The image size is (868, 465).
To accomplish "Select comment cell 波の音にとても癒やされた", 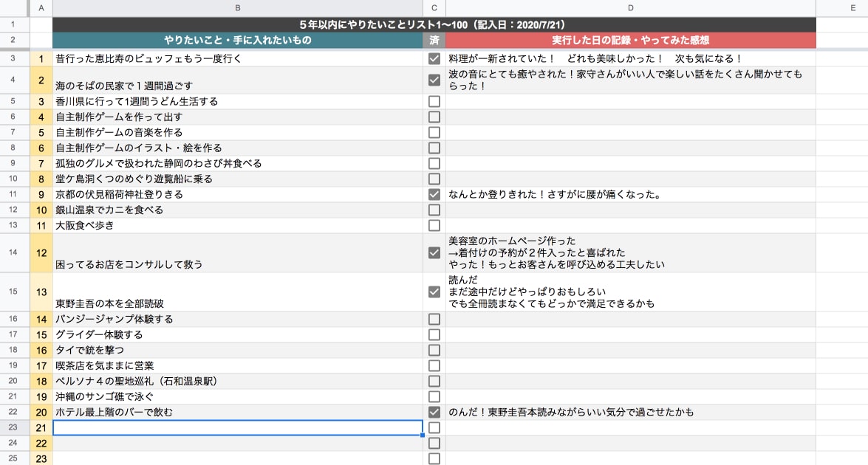I will (631, 80).
